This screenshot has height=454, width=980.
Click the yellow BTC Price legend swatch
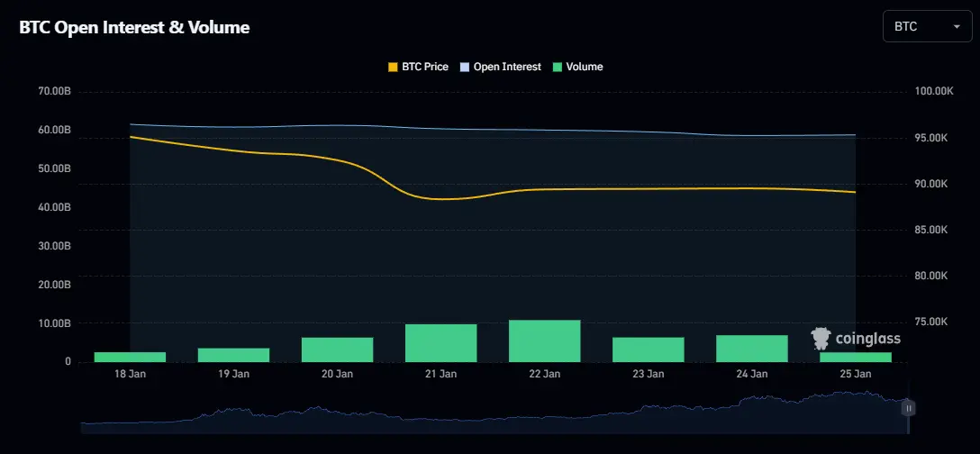(393, 67)
